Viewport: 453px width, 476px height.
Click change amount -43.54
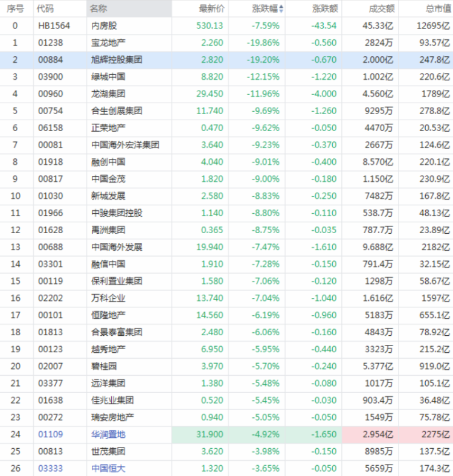(x=324, y=25)
